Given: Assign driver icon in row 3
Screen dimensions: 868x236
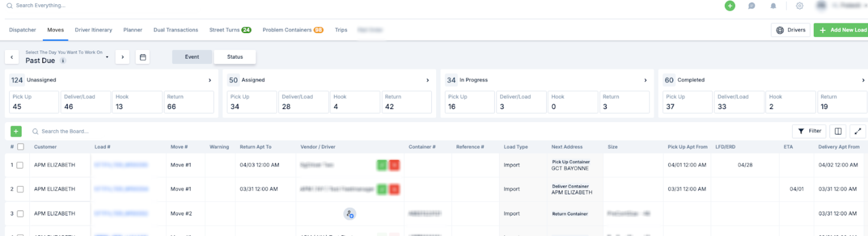Looking at the screenshot, I should click(x=349, y=214).
